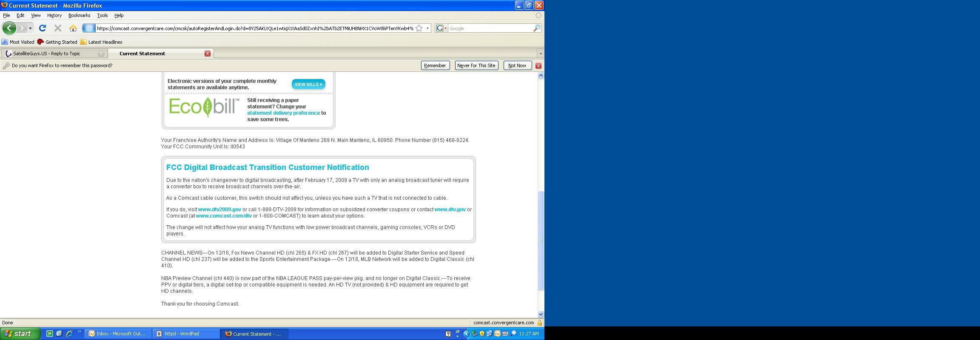Click the address bar URL field
This screenshot has height=340, width=980.
255,28
